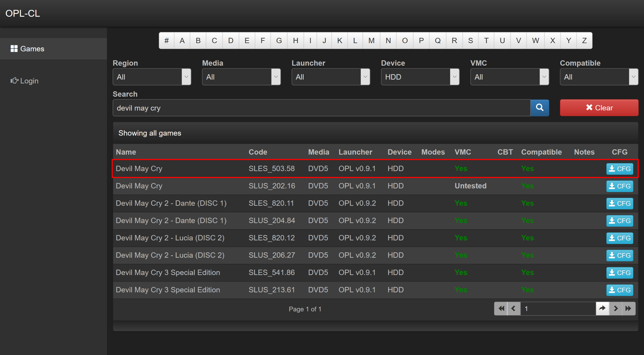Screen dimensions: 644x355
Task: Open the VMC filter dropdown
Action: 510,77
